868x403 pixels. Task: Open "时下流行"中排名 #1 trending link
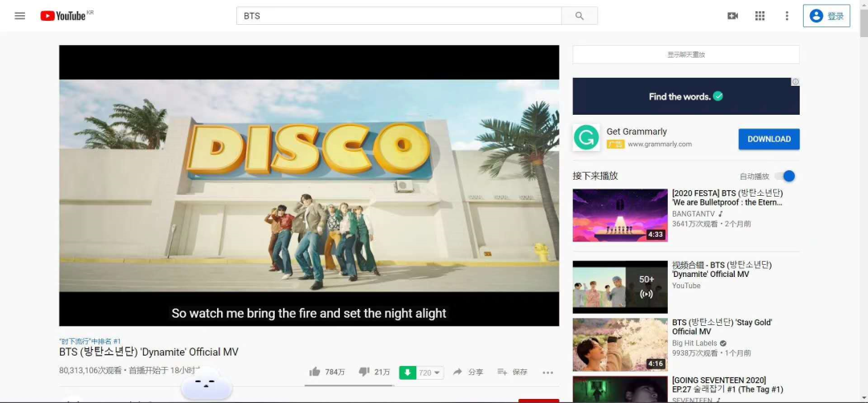tap(90, 342)
